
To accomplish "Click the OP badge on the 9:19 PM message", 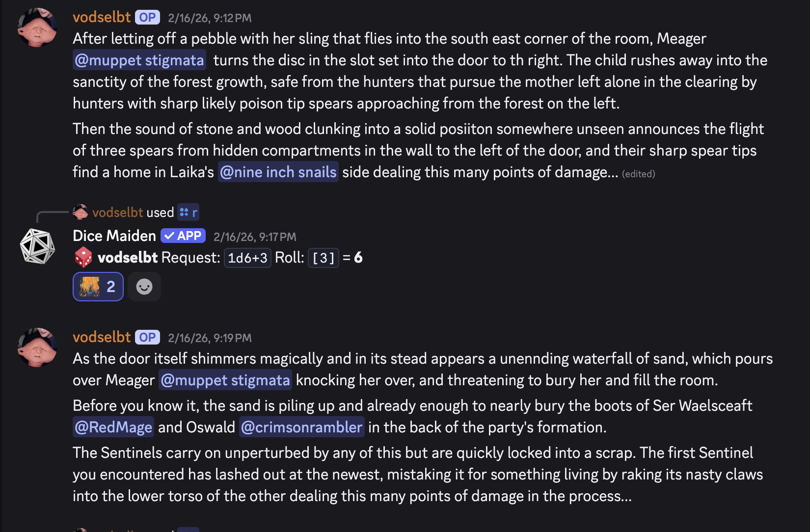I will [147, 338].
